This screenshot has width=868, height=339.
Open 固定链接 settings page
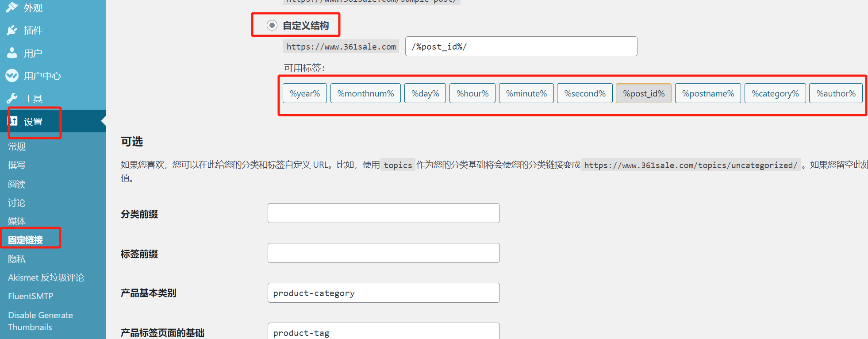[26, 240]
